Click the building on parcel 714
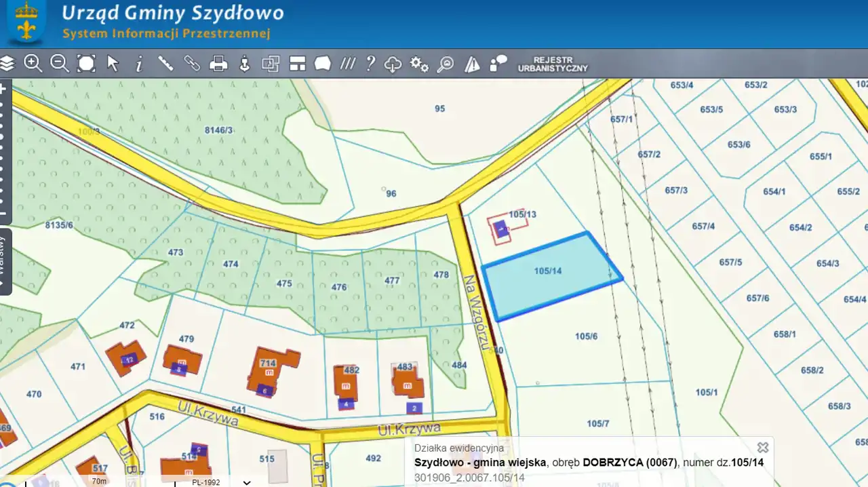The height and width of the screenshot is (487, 868). point(273,372)
